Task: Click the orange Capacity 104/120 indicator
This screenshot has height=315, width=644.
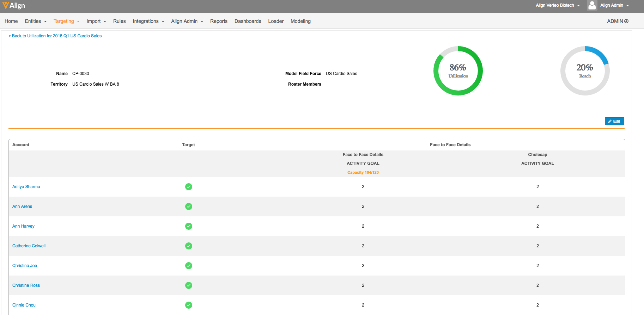Action: (x=363, y=172)
